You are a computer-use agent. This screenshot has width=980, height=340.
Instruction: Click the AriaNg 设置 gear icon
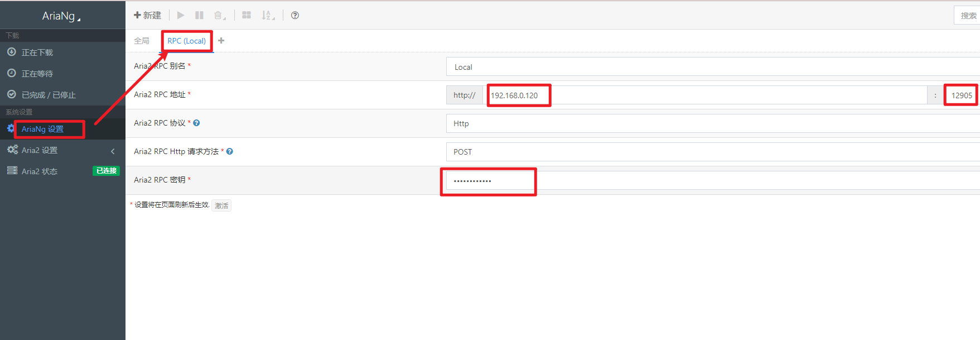click(x=11, y=128)
